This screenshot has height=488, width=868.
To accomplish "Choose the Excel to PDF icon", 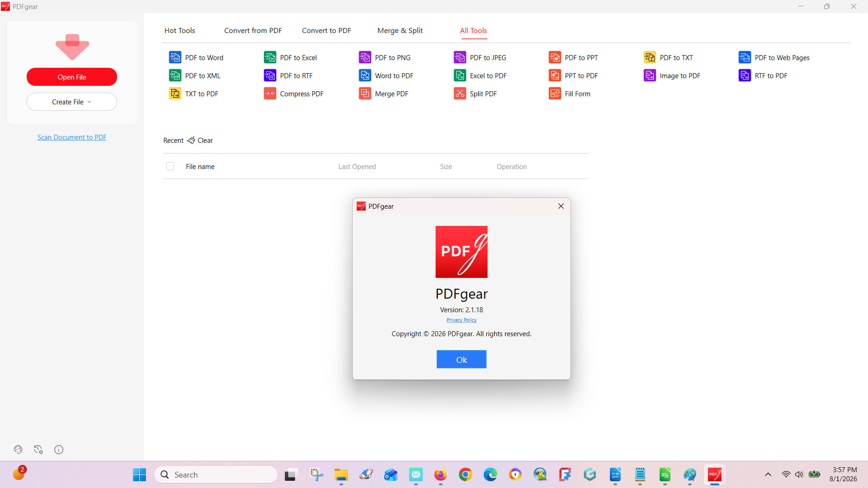I will (460, 75).
